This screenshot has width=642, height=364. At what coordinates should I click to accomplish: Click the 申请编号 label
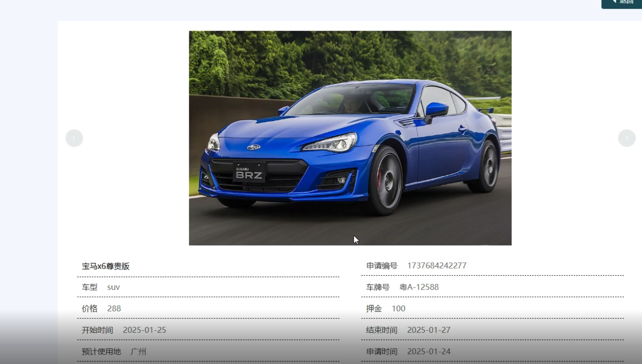381,266
